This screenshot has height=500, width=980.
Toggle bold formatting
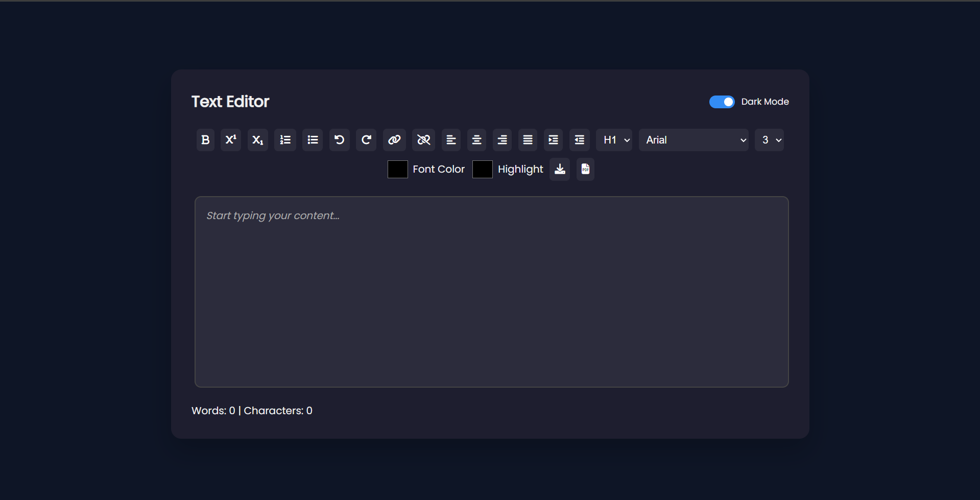(205, 140)
